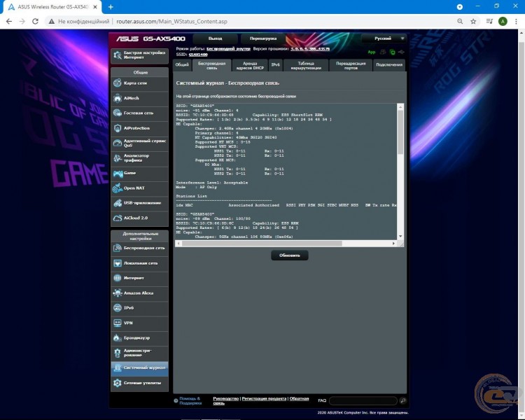This screenshot has height=420, width=525.
Task: Open Internet (Интернет) WAN settings
Action: point(139,278)
